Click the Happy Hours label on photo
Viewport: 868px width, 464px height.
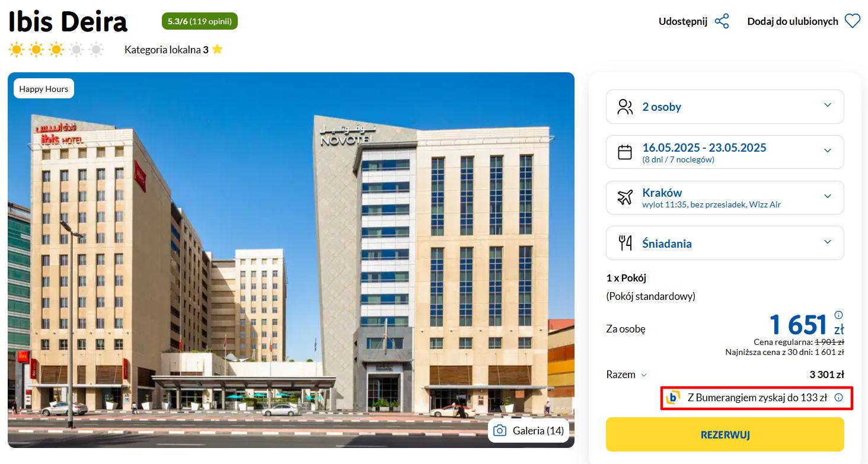coord(44,89)
